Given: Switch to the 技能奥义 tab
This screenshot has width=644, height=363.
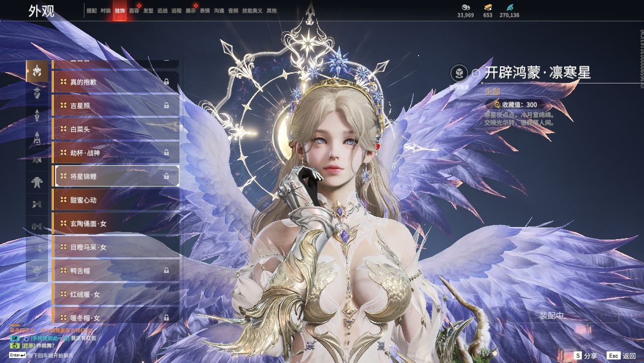Looking at the screenshot, I should [x=252, y=11].
